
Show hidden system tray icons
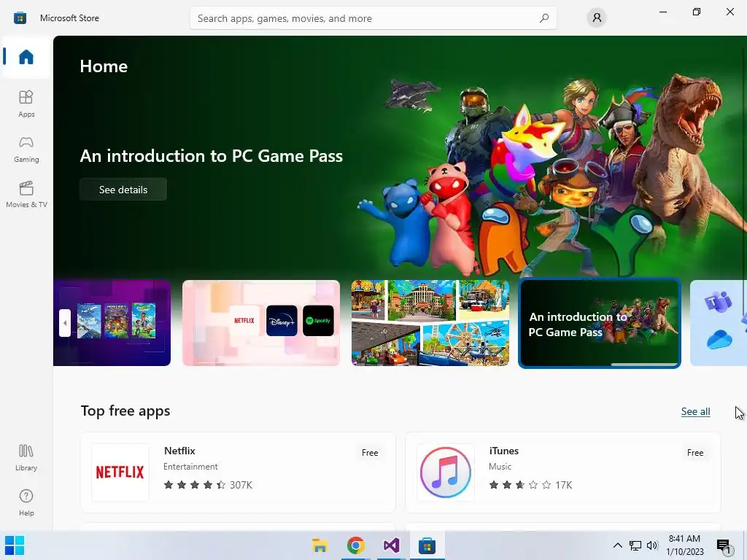pyautogui.click(x=617, y=545)
